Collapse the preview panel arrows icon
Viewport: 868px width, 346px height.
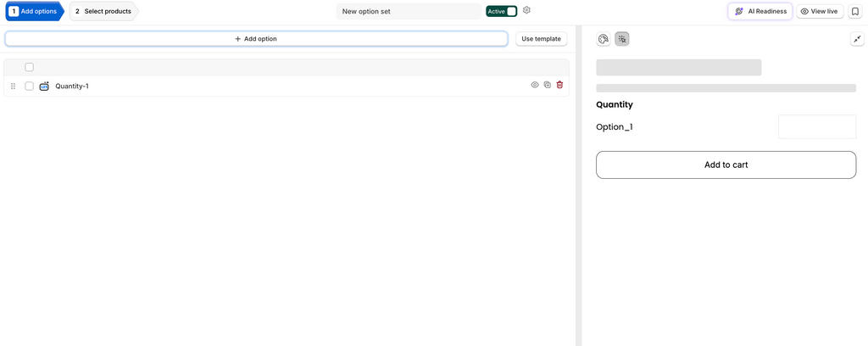coord(857,39)
